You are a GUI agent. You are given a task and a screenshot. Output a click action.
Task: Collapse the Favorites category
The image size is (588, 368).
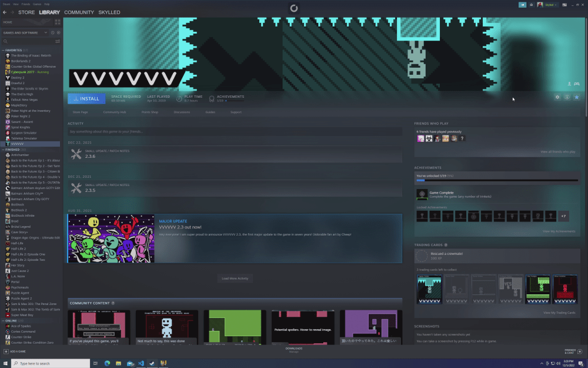click(2, 50)
